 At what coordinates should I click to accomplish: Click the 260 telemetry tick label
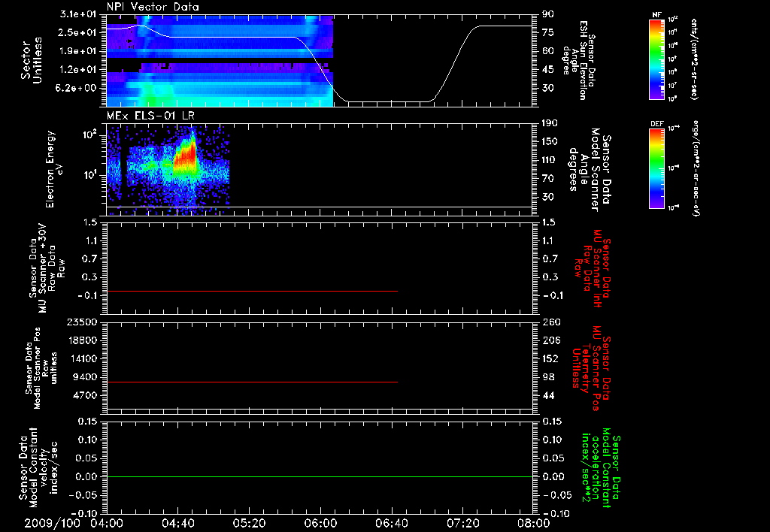550,322
